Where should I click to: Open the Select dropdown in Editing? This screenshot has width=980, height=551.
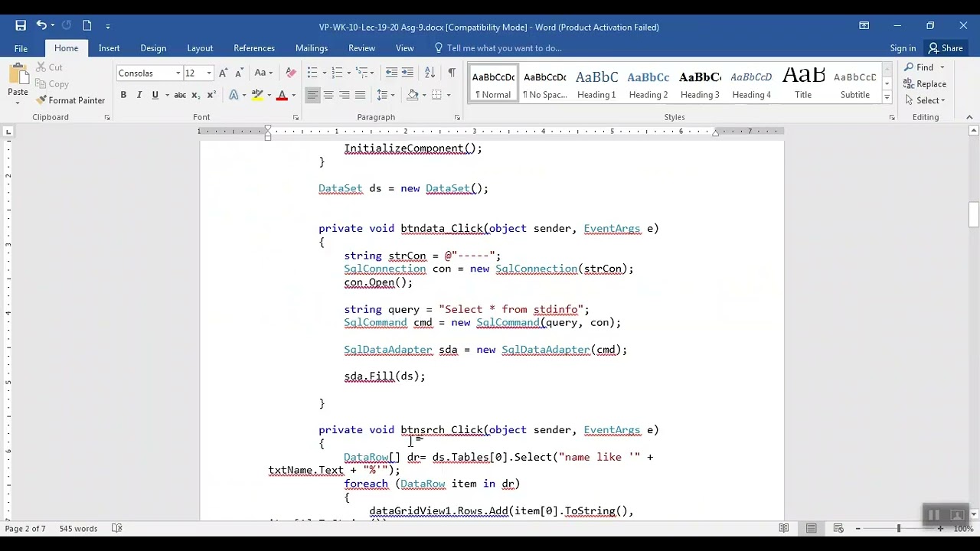click(x=925, y=100)
